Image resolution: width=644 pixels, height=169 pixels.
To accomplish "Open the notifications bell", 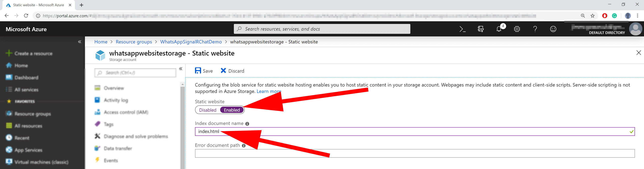I will tap(499, 29).
